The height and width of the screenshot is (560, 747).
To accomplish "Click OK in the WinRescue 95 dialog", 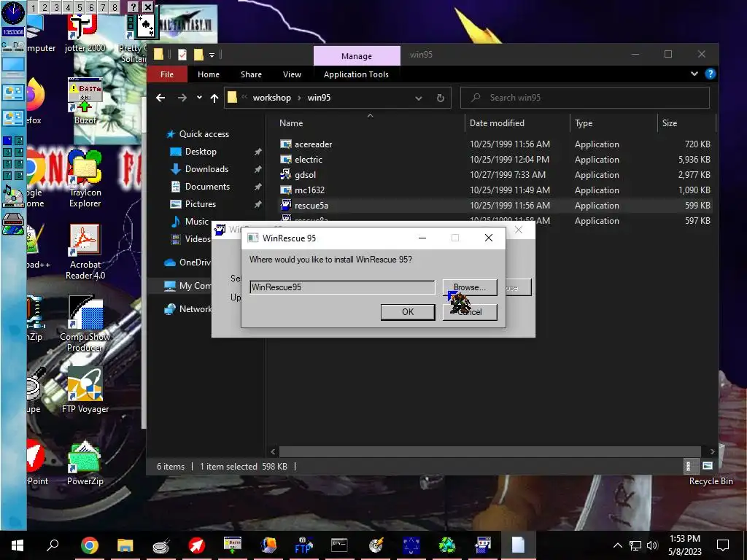I will point(408,312).
